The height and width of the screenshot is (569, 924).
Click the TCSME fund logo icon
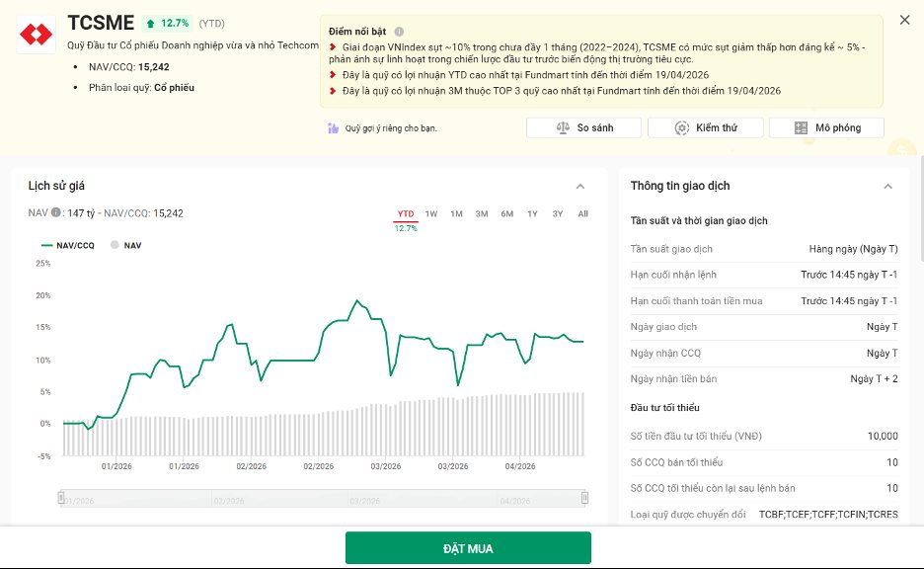37,36
